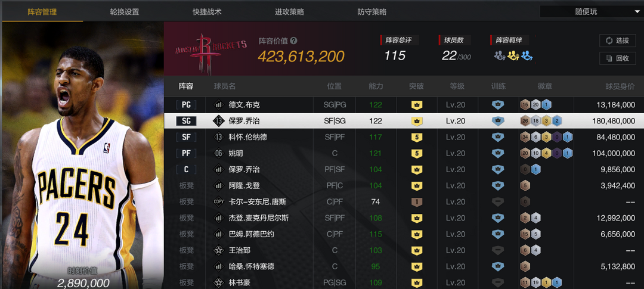Click the help icon beside 阵容价值
644x289 pixels.
(x=293, y=41)
